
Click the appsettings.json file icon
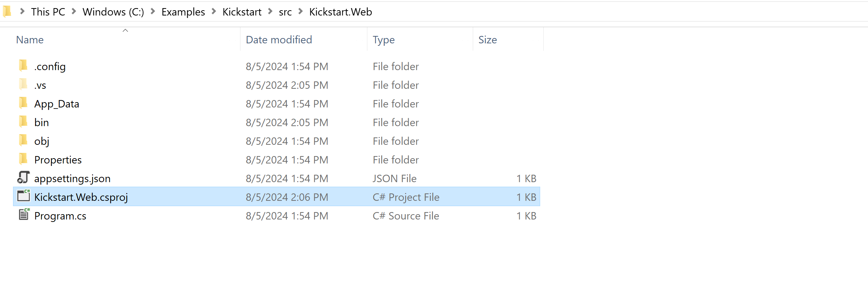point(23,178)
